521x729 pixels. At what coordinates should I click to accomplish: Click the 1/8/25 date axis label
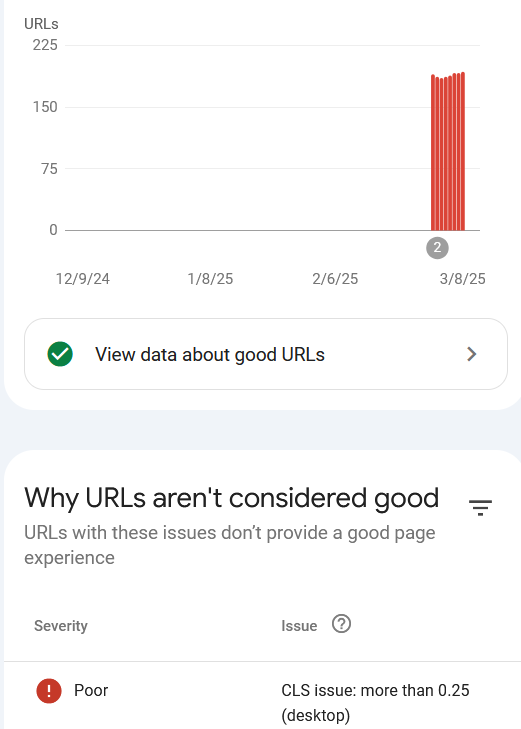[x=210, y=279]
